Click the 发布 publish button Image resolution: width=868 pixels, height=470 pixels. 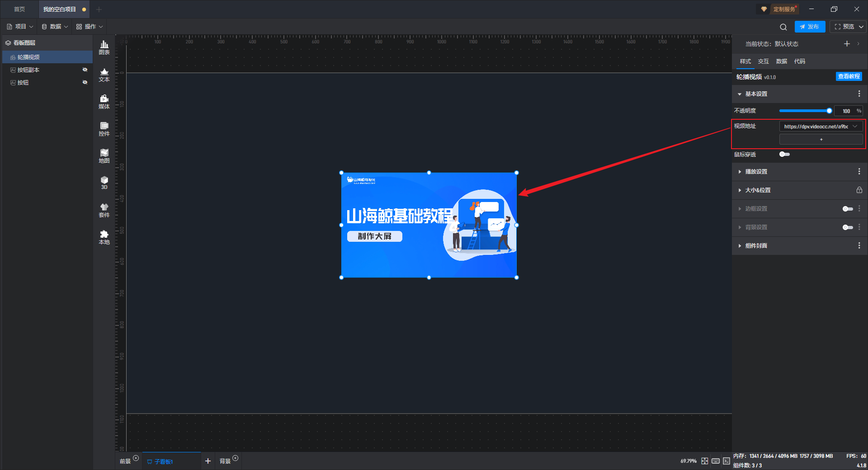[x=810, y=27]
